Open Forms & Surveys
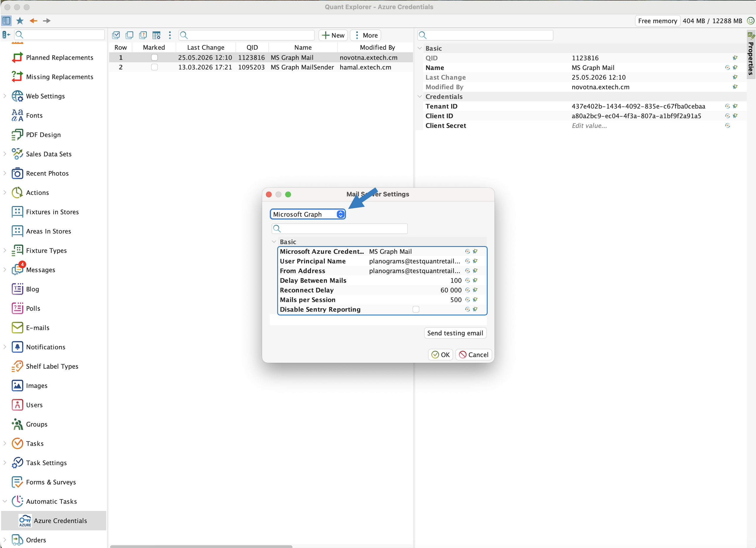Image resolution: width=756 pixels, height=548 pixels. [x=51, y=482]
